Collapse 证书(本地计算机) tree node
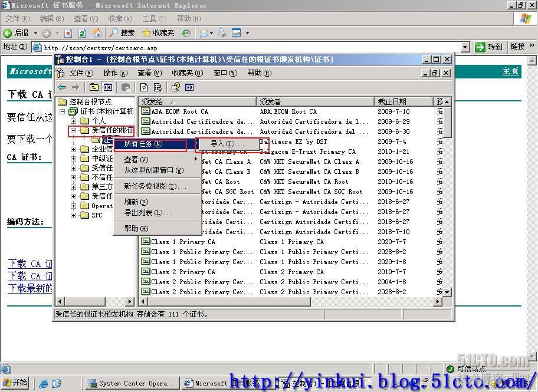Image resolution: width=538 pixels, height=392 pixels. 62,111
